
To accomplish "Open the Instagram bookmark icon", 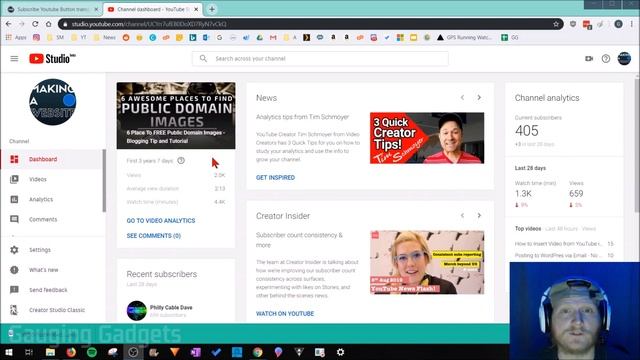I will [36, 38].
